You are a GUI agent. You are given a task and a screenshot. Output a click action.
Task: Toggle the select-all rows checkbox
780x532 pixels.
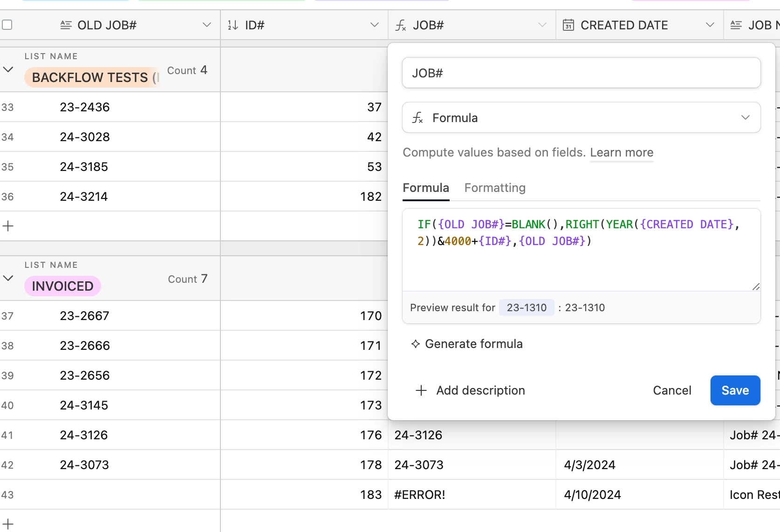click(7, 25)
